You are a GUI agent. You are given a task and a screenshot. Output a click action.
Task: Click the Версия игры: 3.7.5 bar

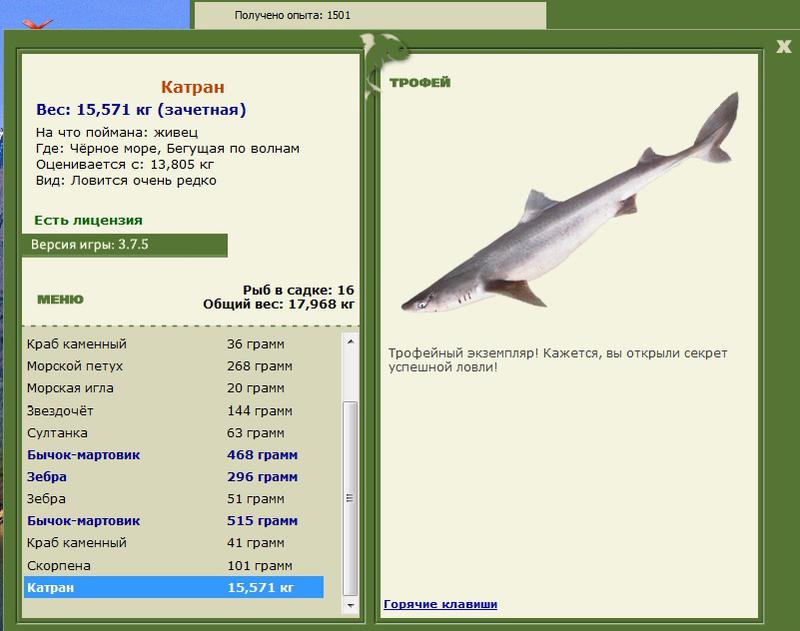coord(124,245)
